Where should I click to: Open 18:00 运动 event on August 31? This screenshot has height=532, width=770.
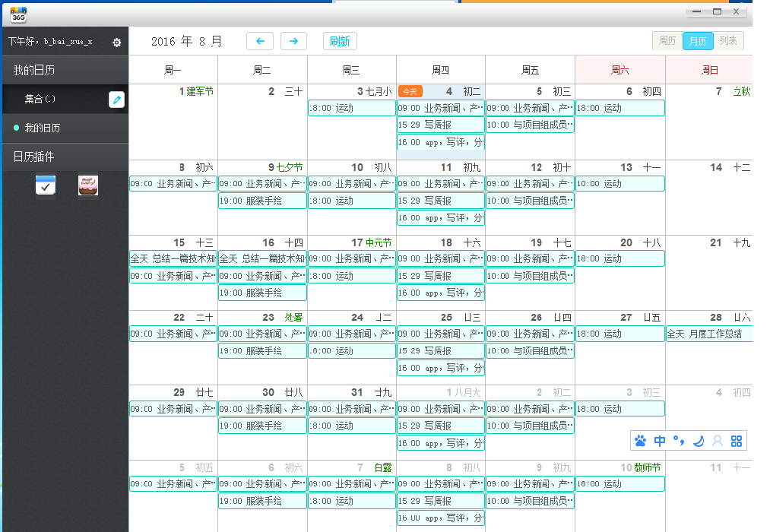(352, 426)
